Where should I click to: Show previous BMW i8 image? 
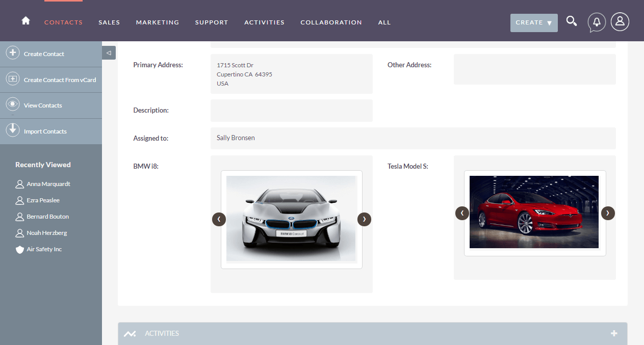pyautogui.click(x=219, y=219)
